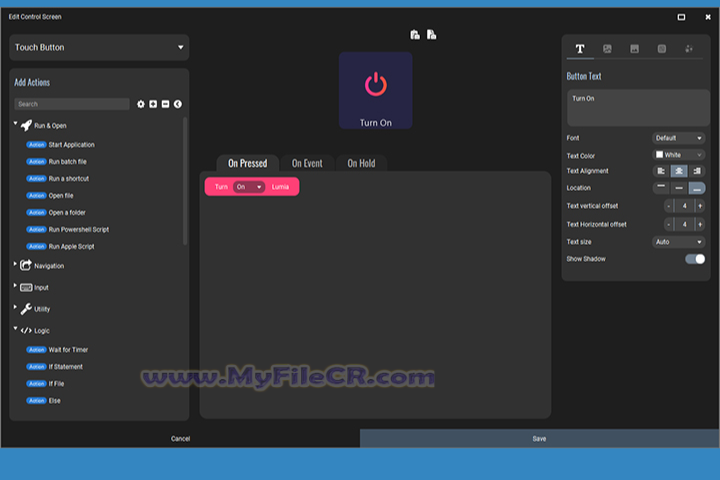Screen dimensions: 720x480
Task: Click the Logic code brackets icon
Action: point(26,330)
